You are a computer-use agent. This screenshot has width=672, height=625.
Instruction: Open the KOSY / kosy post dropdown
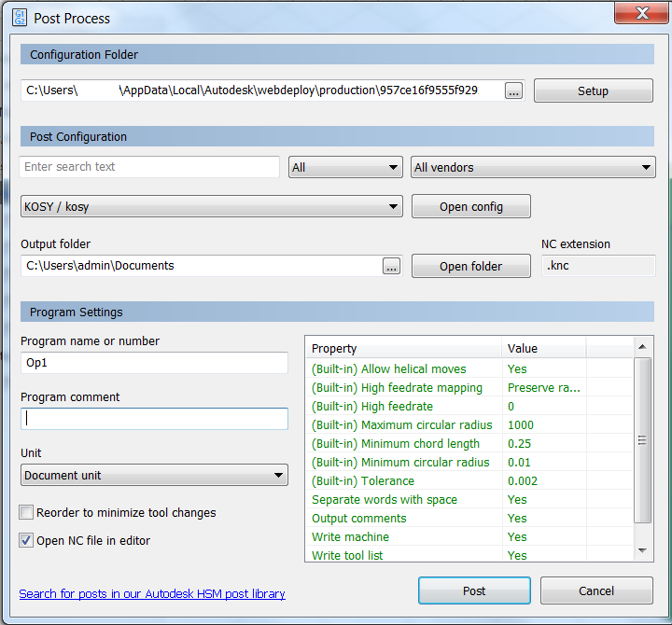211,206
